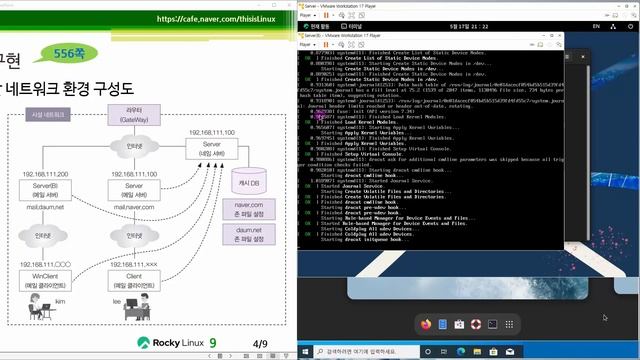
Task: Open network status icon in GNOME bar
Action: 613,26
